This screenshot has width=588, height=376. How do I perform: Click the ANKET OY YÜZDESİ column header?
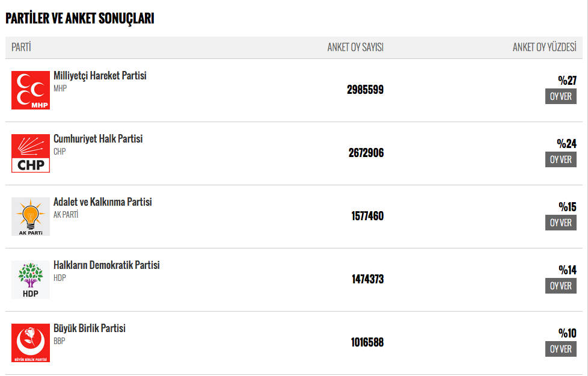544,48
